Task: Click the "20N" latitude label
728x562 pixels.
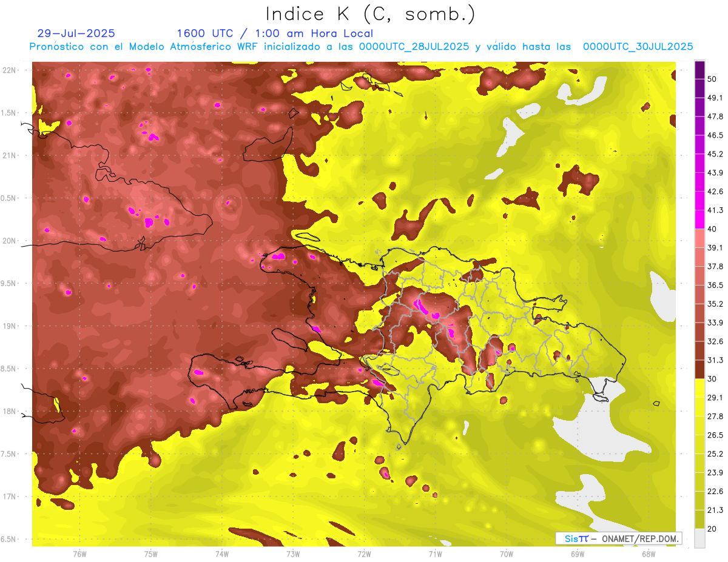Action: (10, 241)
